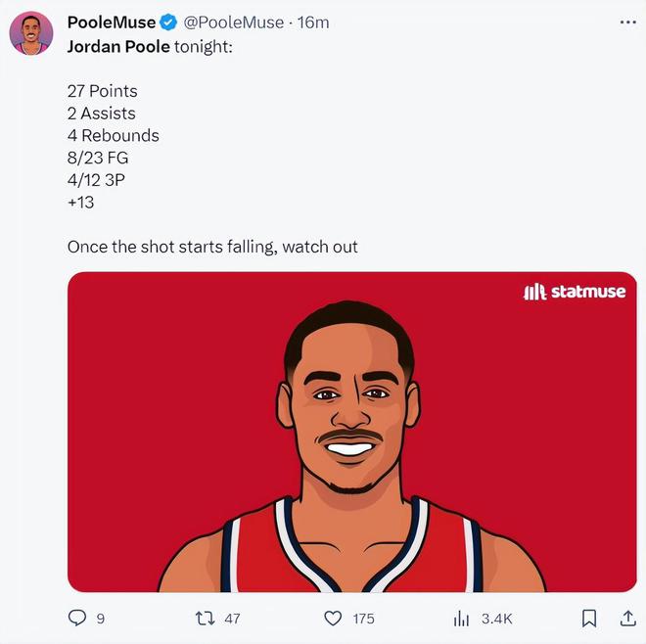Click the bold "Jordan Poole" text
Viewport: 646px width, 644px height.
click(118, 47)
